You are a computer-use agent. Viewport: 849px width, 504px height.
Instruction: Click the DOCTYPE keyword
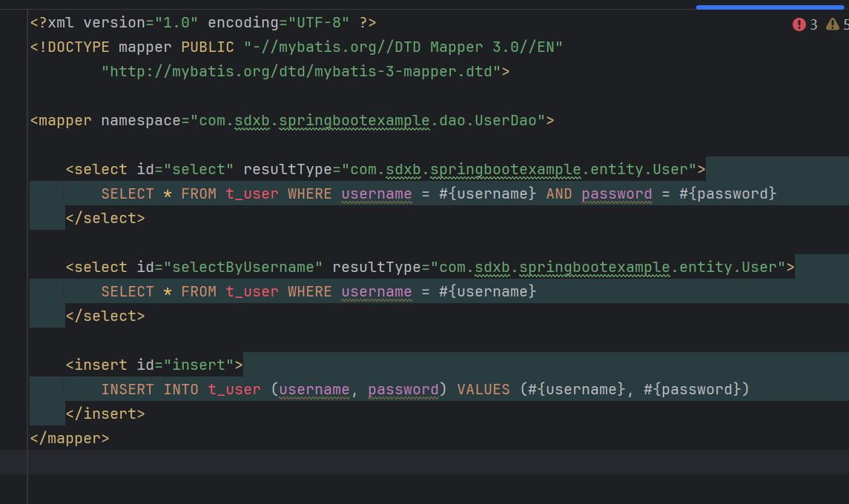click(x=76, y=47)
